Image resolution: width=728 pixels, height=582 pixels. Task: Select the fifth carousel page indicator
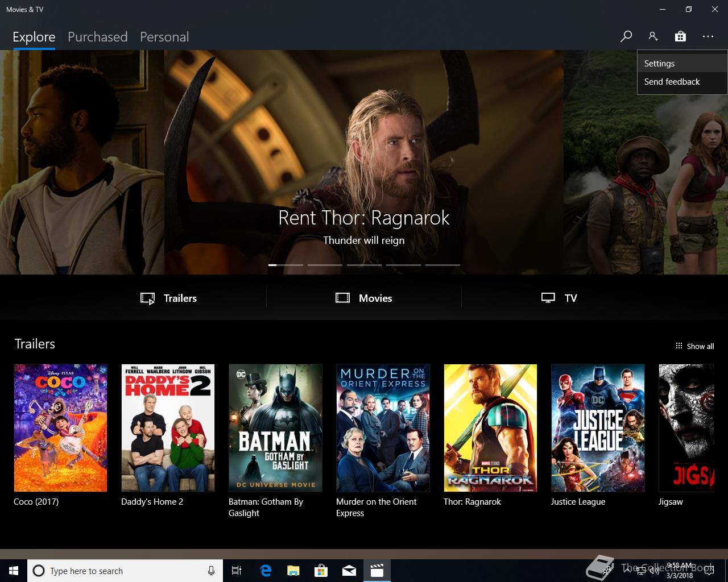click(442, 265)
